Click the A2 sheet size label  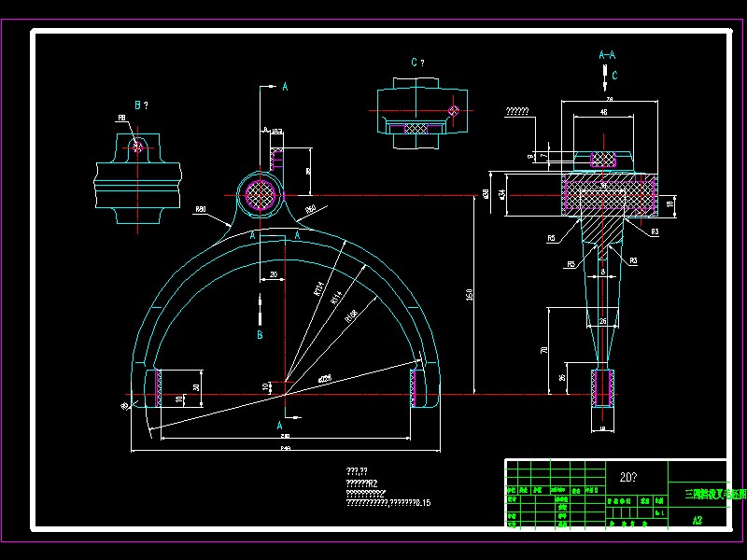(698, 520)
